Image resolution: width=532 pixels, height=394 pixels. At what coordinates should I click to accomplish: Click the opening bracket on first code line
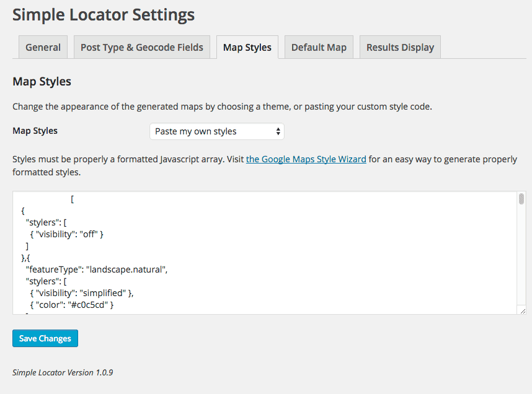click(73, 199)
